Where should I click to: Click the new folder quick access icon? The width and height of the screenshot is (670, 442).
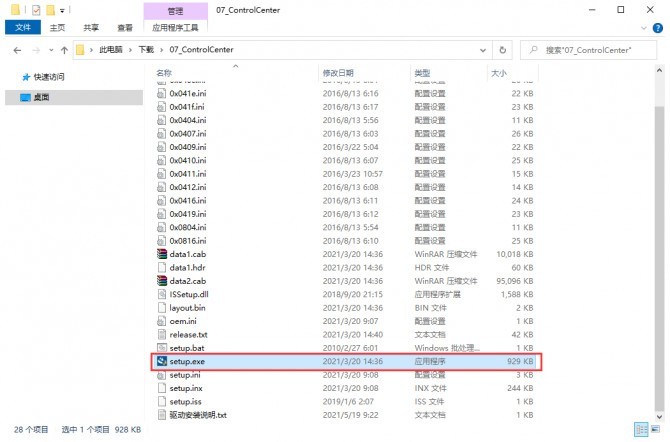pyautogui.click(x=50, y=10)
